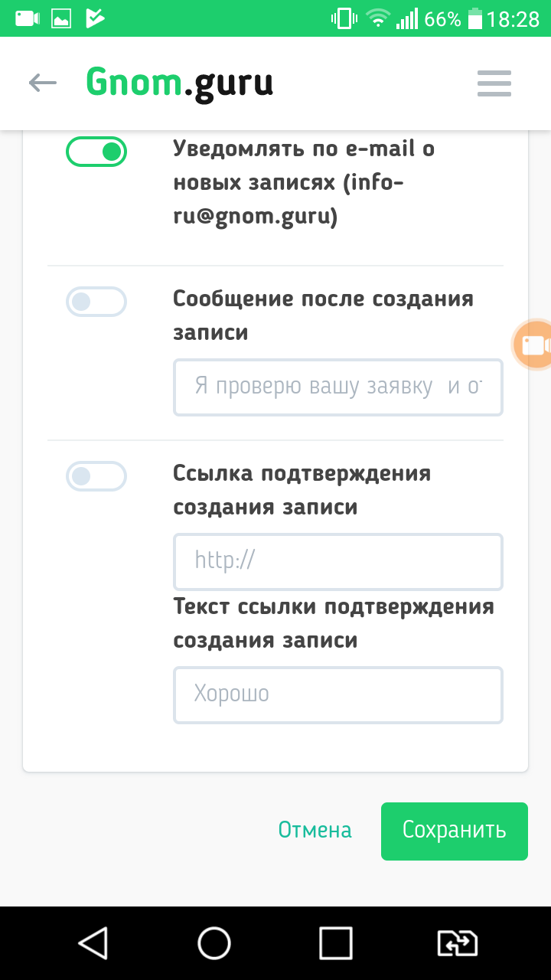
Task: Focus the message after creation text field
Action: point(337,387)
